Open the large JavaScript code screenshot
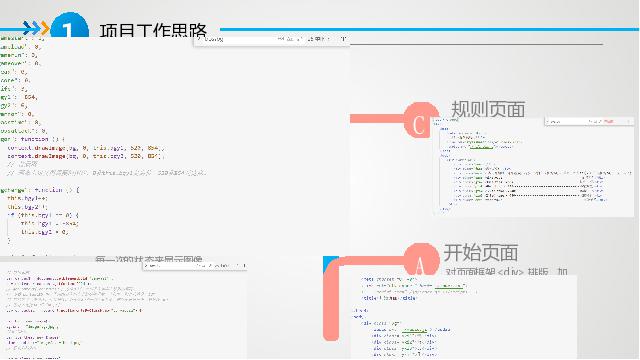This screenshot has width=640, height=360. pyautogui.click(x=175, y=147)
